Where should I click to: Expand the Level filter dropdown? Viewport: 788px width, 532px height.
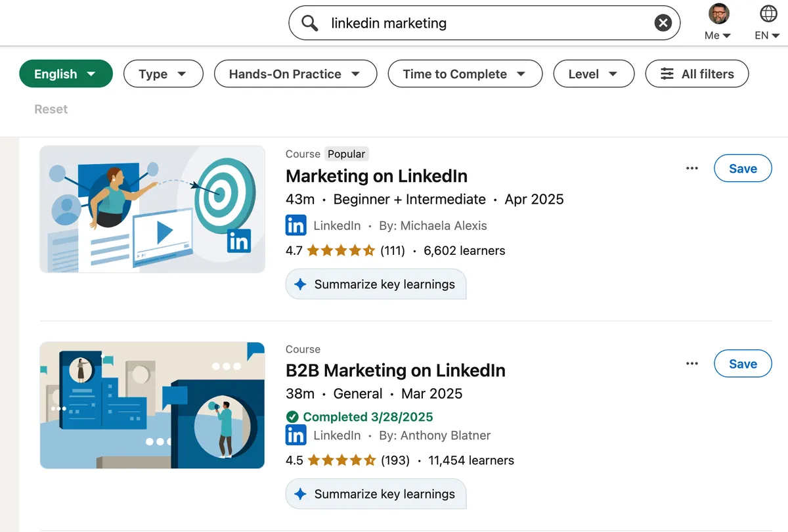point(594,74)
